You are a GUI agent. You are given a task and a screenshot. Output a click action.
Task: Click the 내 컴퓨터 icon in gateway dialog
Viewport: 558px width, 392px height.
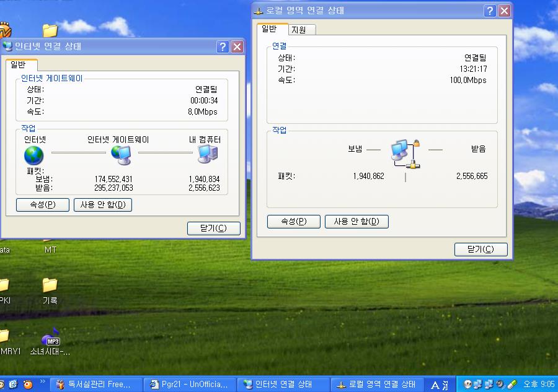click(208, 154)
